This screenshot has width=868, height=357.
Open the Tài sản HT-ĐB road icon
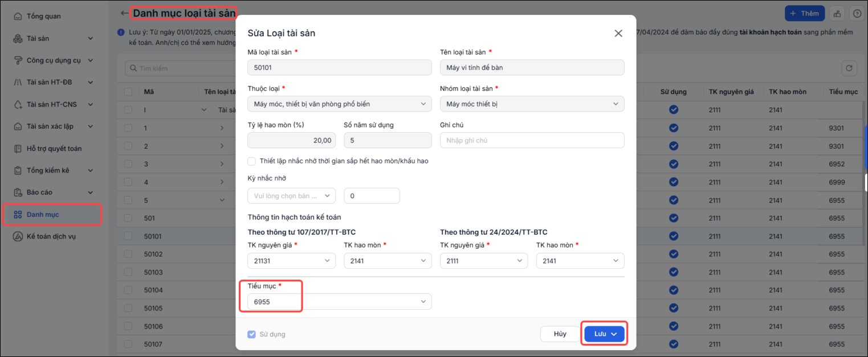18,82
